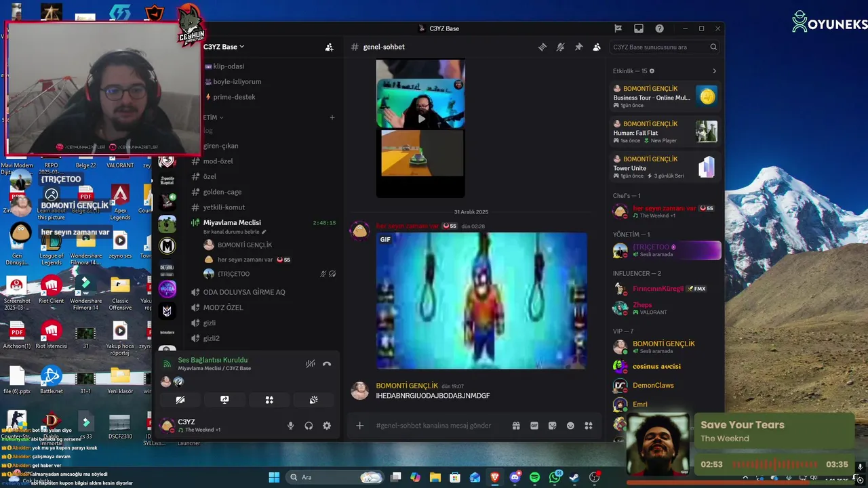The image size is (868, 488).
Task: Click taskbar Ara search box
Action: (335, 477)
